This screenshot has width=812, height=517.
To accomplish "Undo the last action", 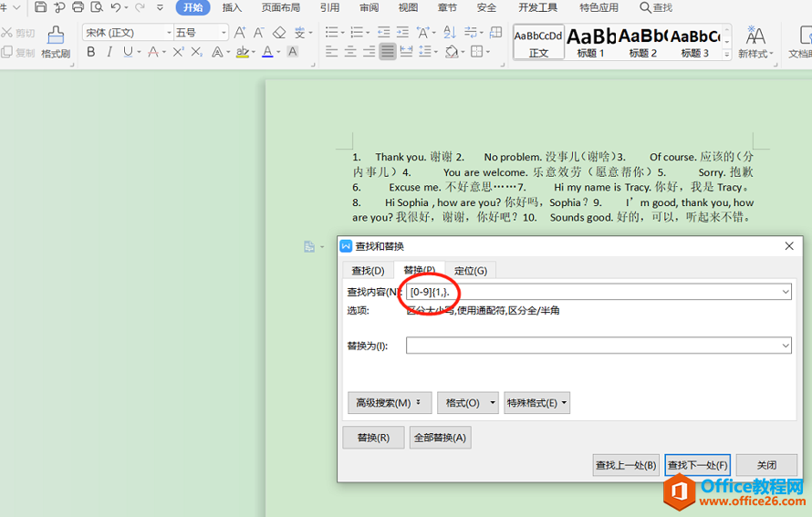I will (x=116, y=7).
